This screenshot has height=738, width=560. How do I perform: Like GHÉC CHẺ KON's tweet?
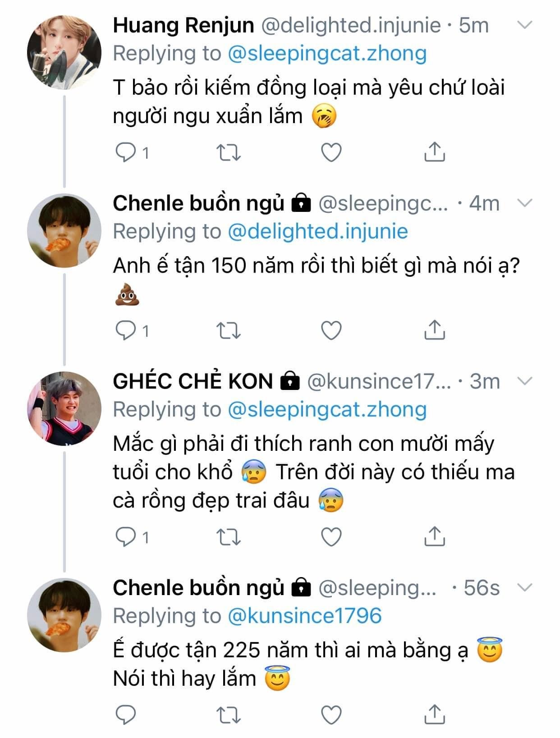click(x=331, y=536)
